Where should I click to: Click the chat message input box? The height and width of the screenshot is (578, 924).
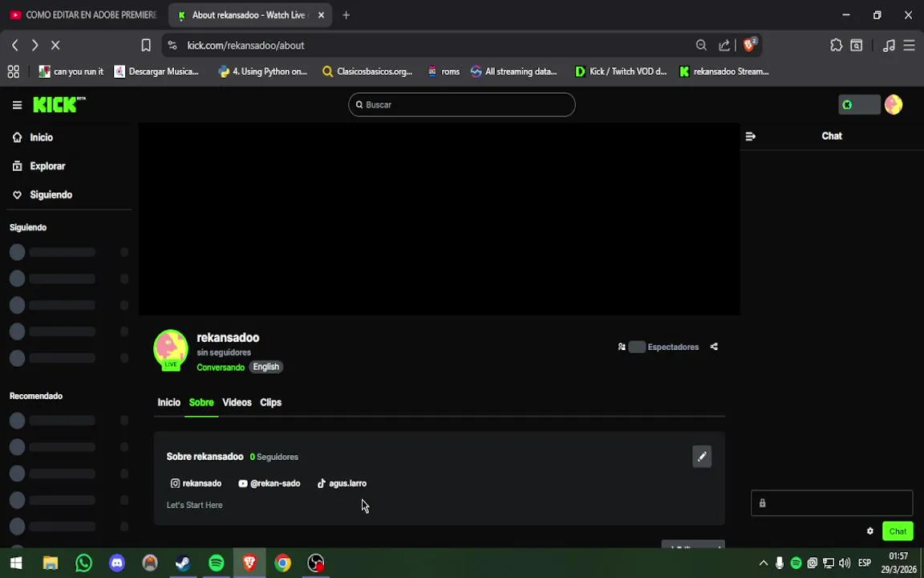coord(832,503)
